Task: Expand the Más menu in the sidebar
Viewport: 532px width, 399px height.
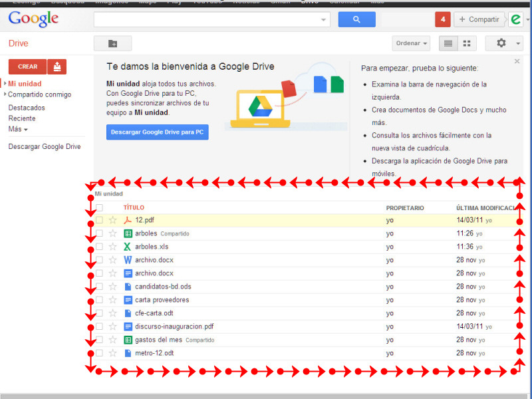Action: point(18,129)
